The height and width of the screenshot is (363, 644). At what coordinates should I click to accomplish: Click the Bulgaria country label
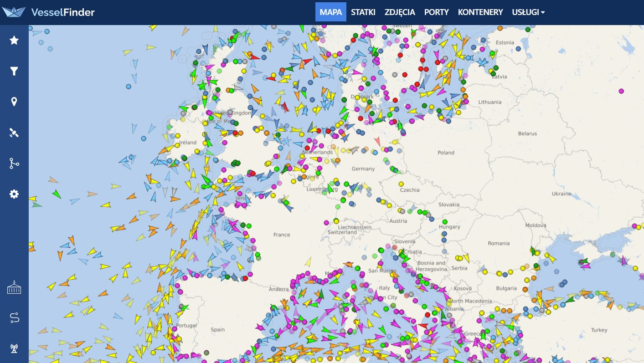(x=506, y=288)
